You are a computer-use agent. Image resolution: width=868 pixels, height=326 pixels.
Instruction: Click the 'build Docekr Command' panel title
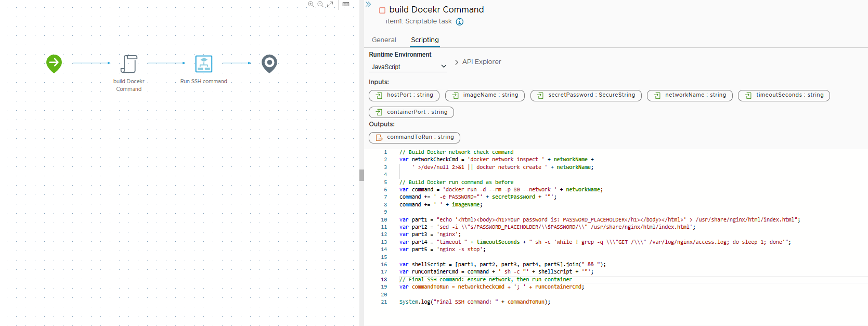436,9
